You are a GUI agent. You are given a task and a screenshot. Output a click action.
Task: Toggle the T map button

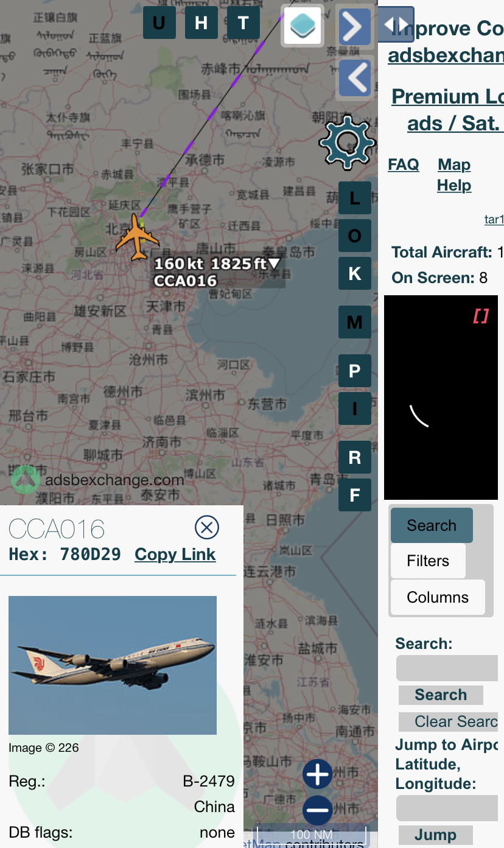(243, 23)
